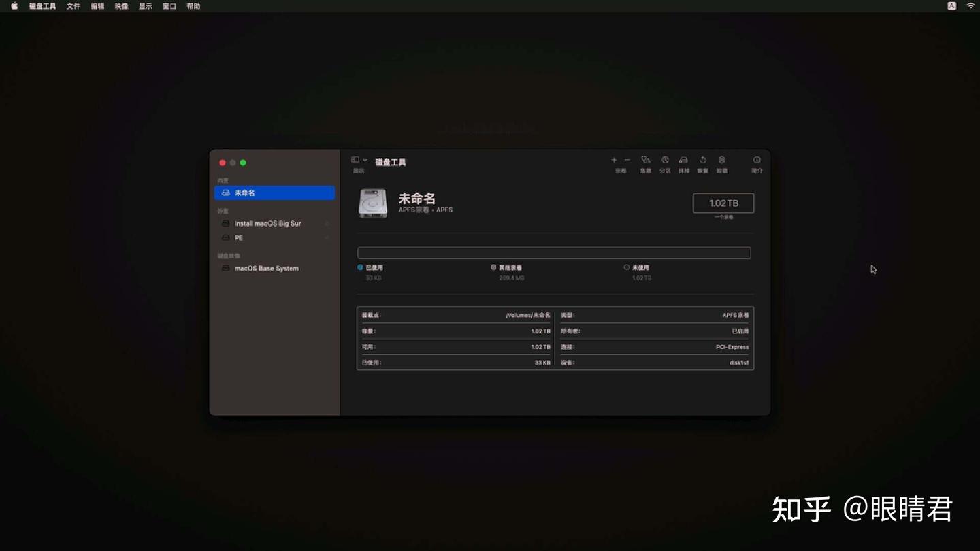This screenshot has height=551, width=980.
Task: Click the volume capacity usage bar
Action: pos(554,252)
